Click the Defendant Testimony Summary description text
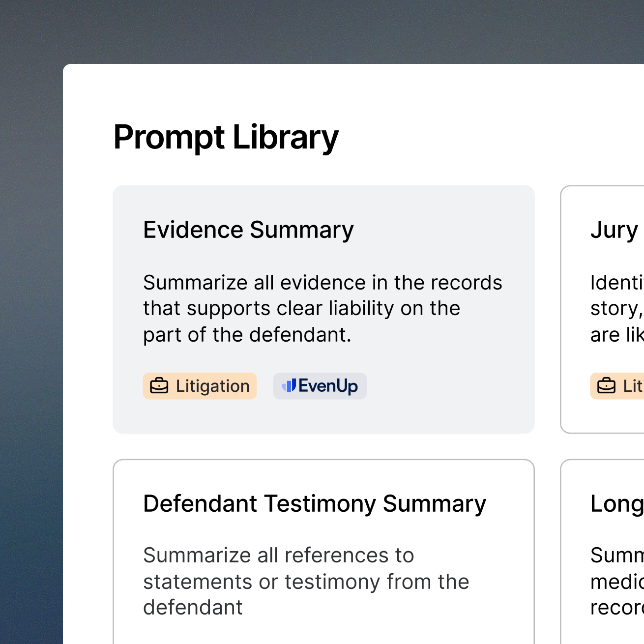Image resolution: width=644 pixels, height=644 pixels. (306, 582)
